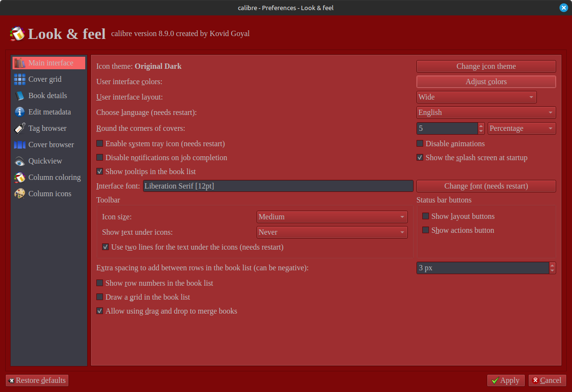Screen dimensions: 572x392
Task: Open the User interface layout dropdown
Action: pyautogui.click(x=476, y=97)
